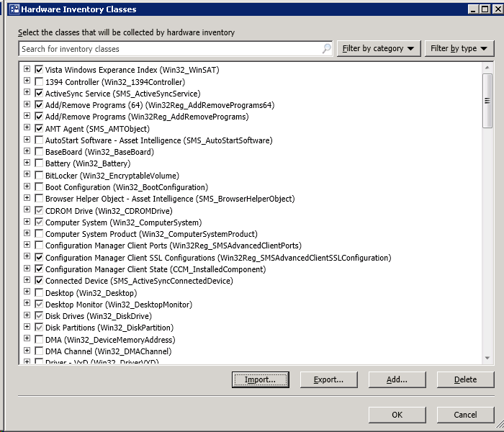The width and height of the screenshot is (504, 432).
Task: Expand Connected Device tree node
Action: pyautogui.click(x=27, y=280)
